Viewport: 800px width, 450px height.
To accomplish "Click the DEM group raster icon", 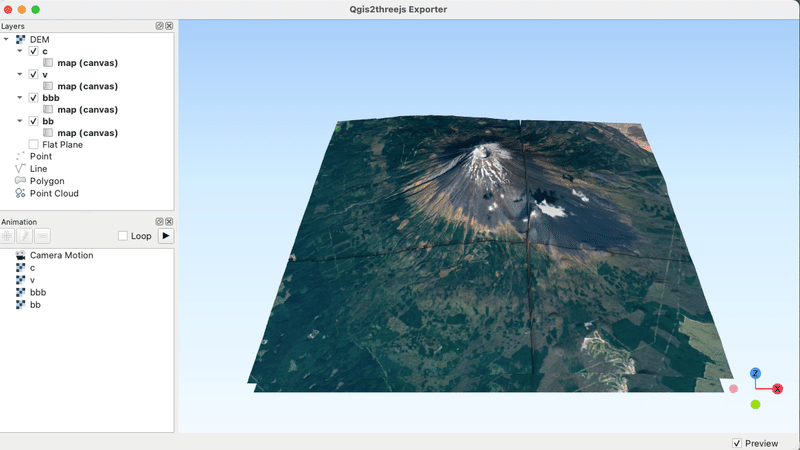I will (x=20, y=39).
